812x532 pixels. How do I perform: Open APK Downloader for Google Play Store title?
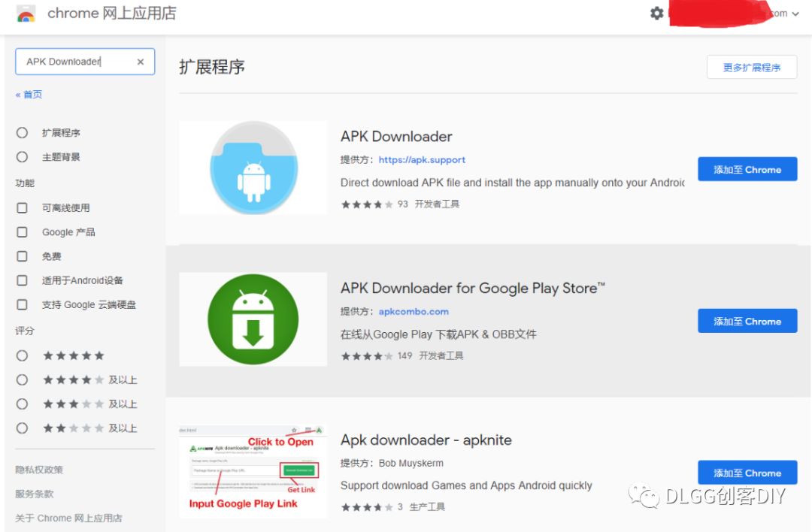point(472,288)
